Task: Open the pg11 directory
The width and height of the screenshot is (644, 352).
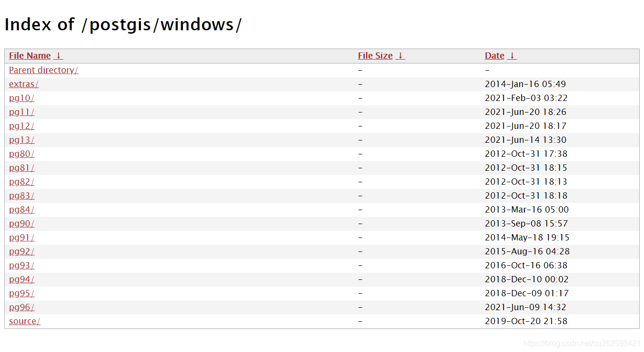Action: [x=21, y=112]
